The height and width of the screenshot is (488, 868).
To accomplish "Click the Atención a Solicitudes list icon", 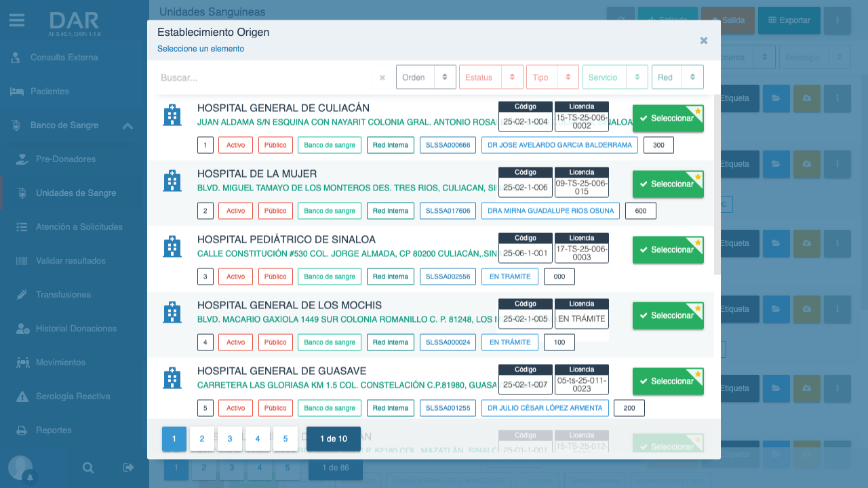I will pyautogui.click(x=22, y=227).
